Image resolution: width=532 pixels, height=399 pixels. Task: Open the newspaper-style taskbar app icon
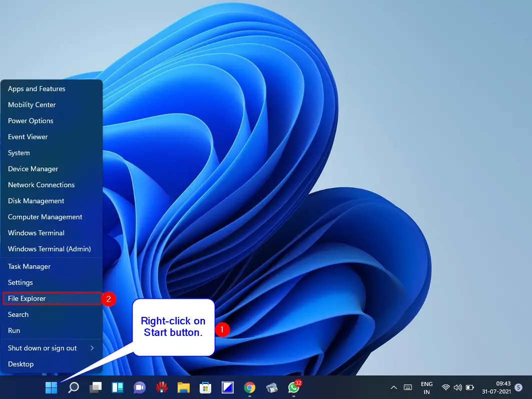[272, 387]
